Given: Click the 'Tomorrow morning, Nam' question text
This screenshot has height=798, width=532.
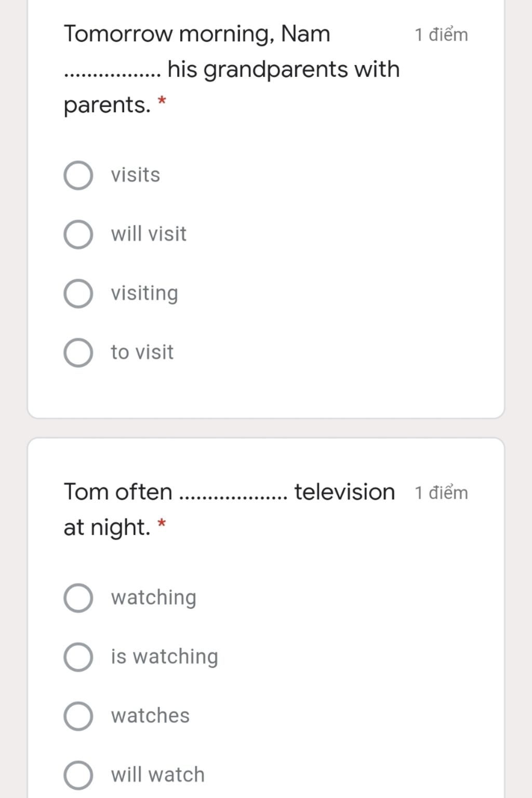Looking at the screenshot, I should [197, 35].
